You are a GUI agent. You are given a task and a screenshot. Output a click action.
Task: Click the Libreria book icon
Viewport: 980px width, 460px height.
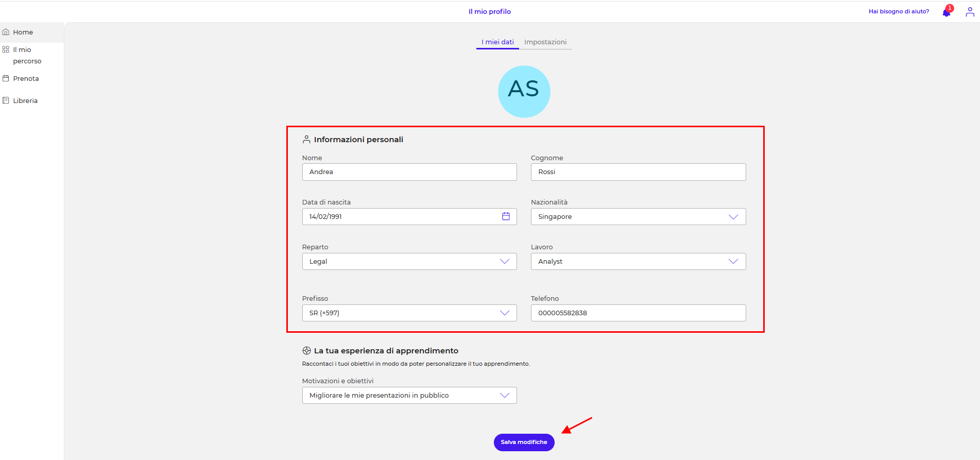pos(6,100)
